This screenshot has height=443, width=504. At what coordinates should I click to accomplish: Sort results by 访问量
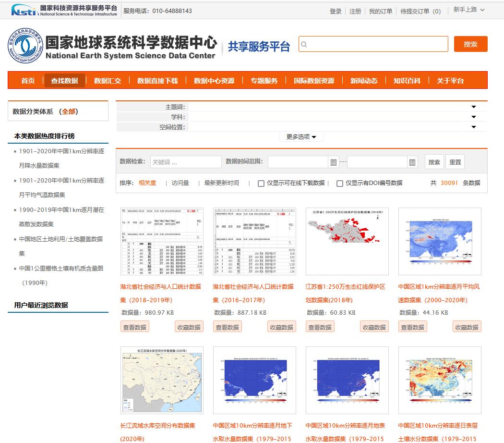180,183
